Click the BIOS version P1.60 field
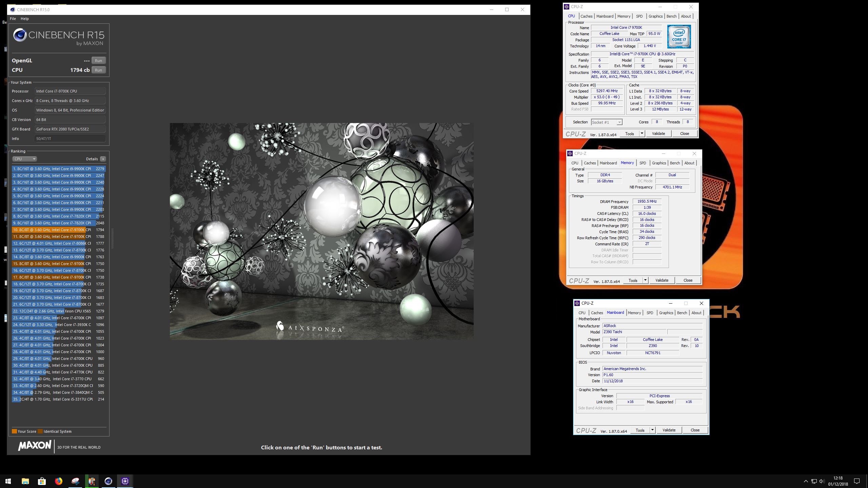The width and height of the screenshot is (868, 488). coord(652,375)
